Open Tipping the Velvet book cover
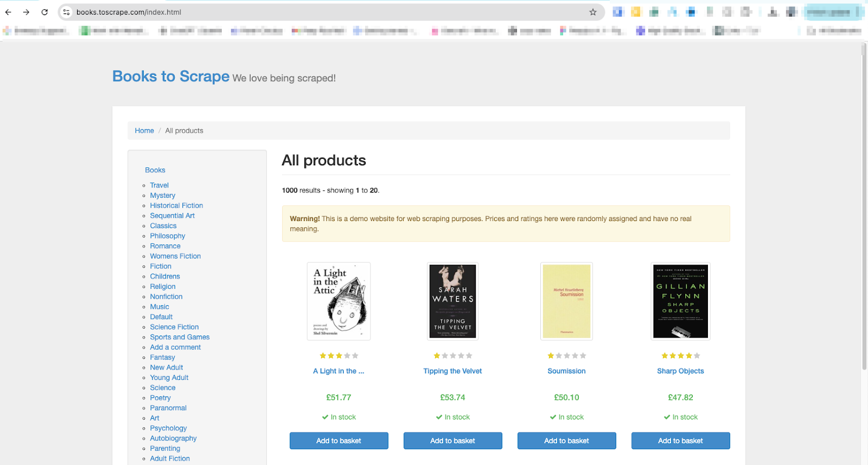This screenshot has height=465, width=868. point(452,301)
